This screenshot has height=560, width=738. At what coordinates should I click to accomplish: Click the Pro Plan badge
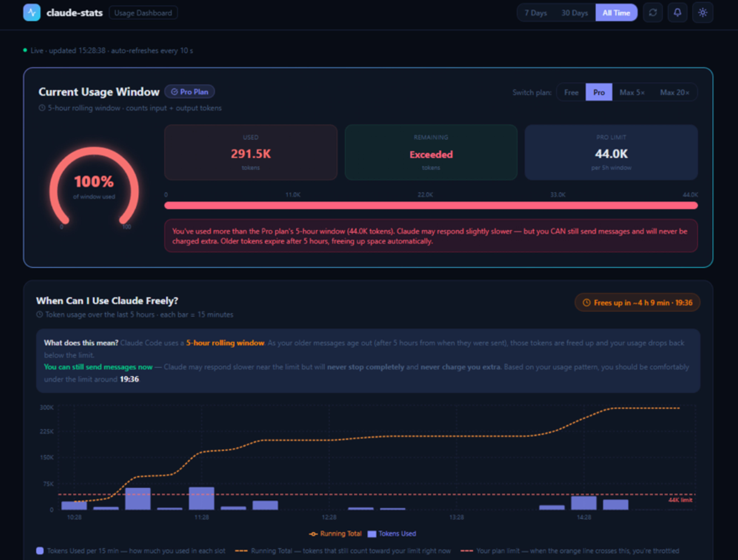coord(189,92)
